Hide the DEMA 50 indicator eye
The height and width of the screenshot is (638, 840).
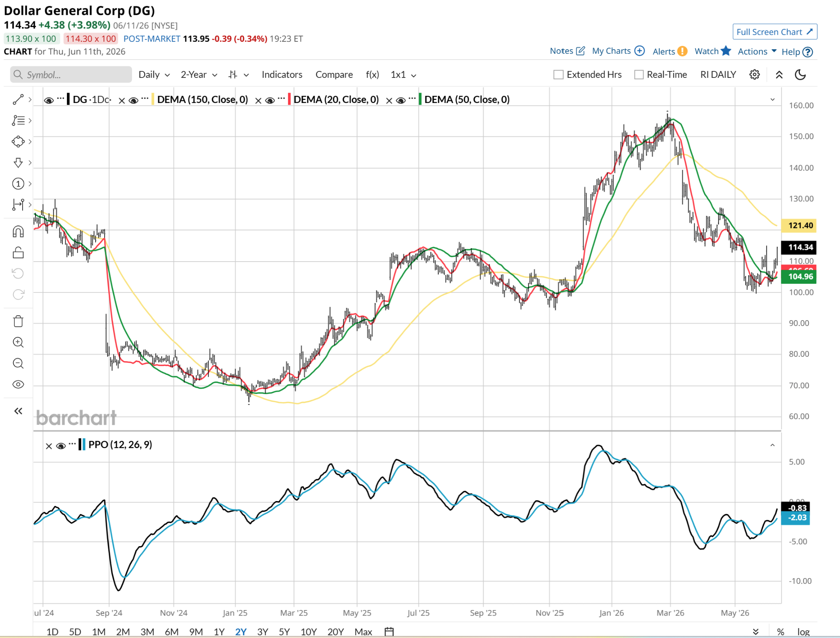point(401,100)
